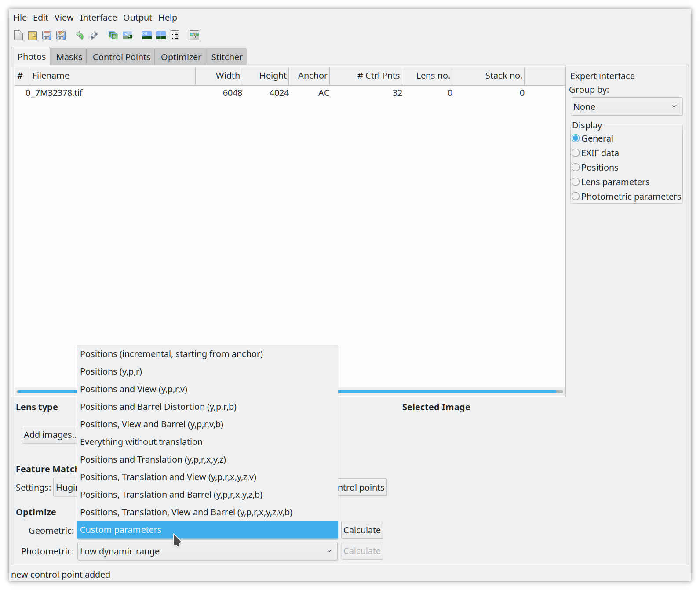Launch the assistant panorama icon in toolbar
The image size is (700, 590).
click(194, 35)
